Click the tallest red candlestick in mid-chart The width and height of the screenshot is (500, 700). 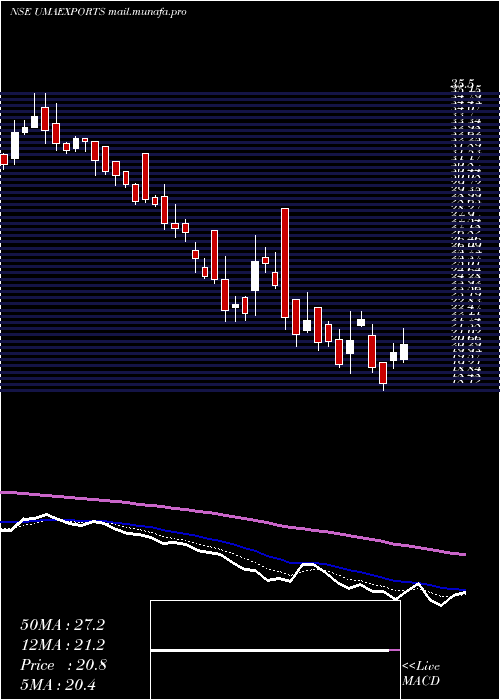pyautogui.click(x=285, y=263)
